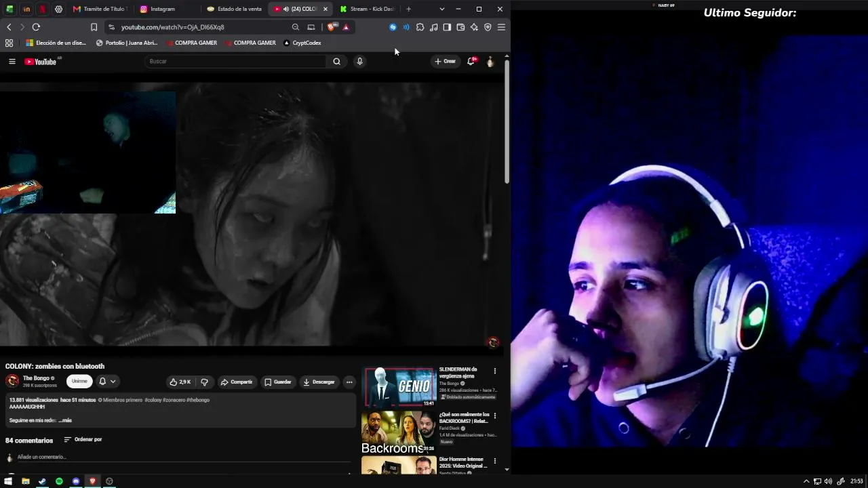Viewport: 868px width, 488px height.
Task: Open the YouTube guide hamburger menu
Action: click(12, 62)
